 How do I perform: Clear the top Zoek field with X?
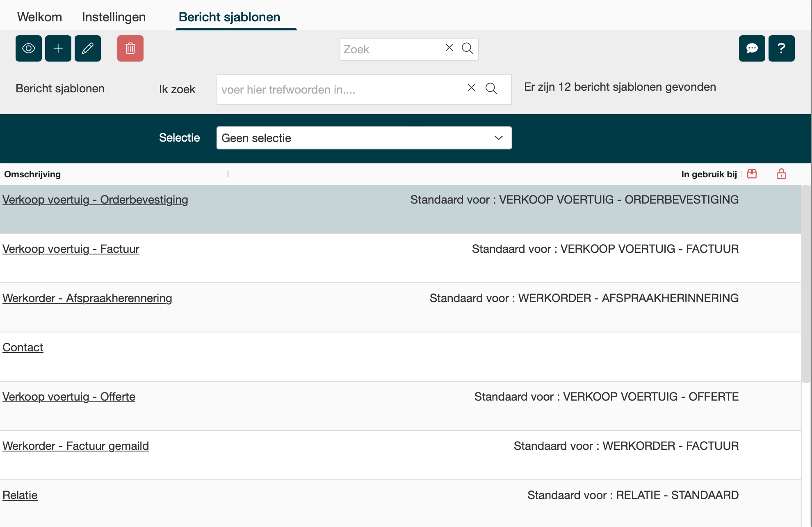[x=449, y=48]
